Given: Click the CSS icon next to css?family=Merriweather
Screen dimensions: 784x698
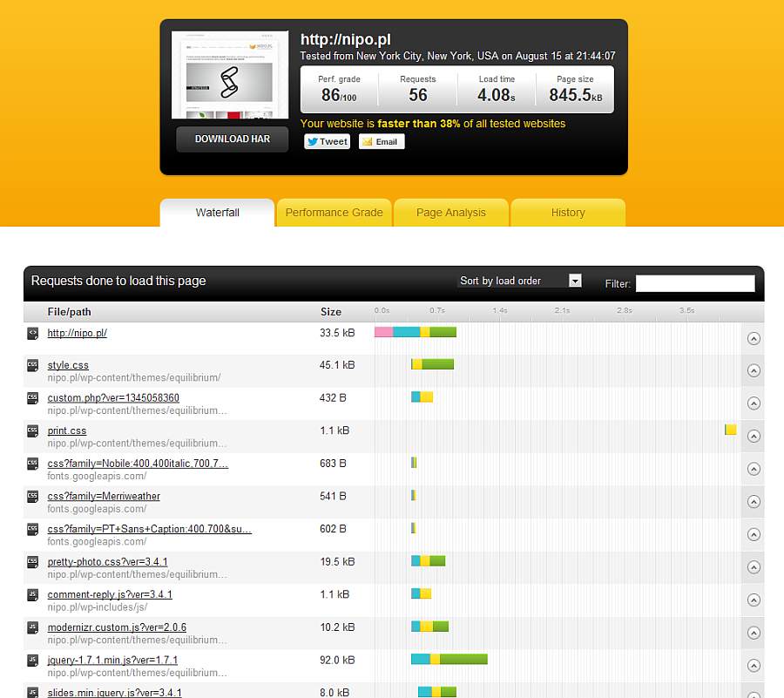Looking at the screenshot, I should [x=32, y=496].
